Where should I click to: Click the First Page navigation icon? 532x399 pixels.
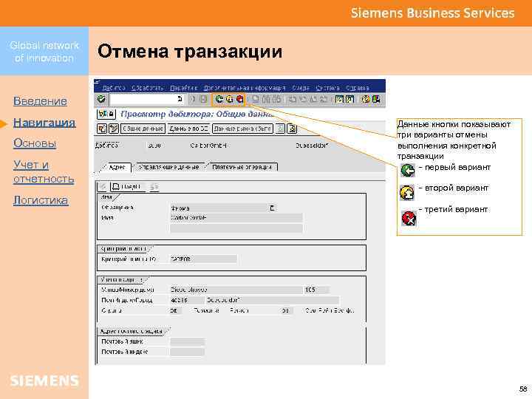click(293, 100)
